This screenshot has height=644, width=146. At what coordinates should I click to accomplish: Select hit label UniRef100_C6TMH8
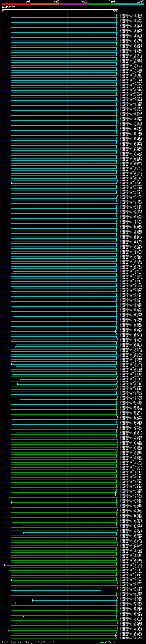[x=131, y=40]
